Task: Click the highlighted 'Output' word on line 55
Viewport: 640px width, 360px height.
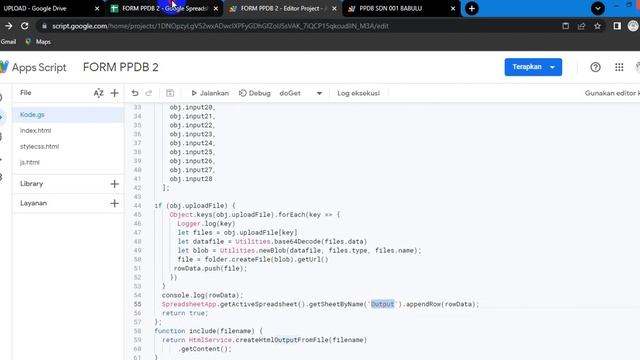Action: [x=382, y=304]
